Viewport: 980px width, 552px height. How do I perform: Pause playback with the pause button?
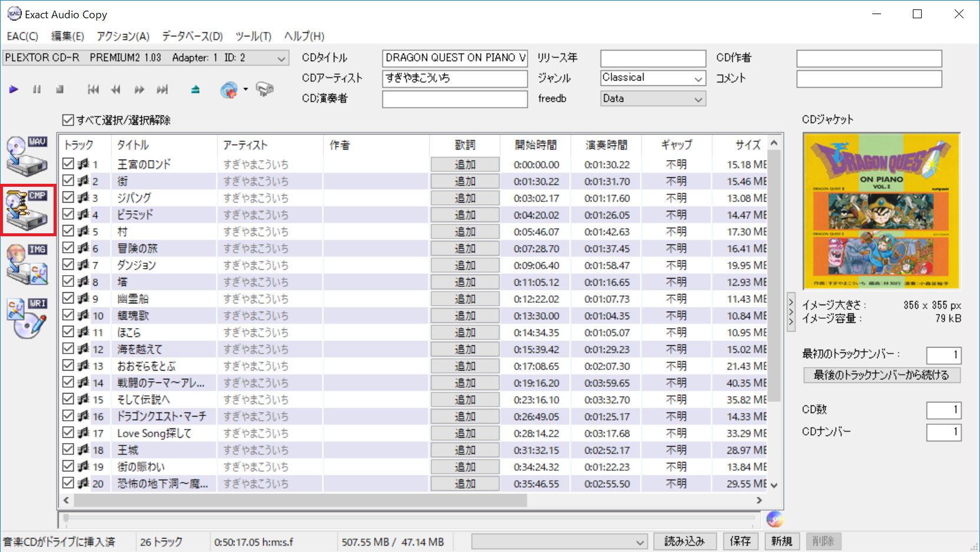coord(37,90)
